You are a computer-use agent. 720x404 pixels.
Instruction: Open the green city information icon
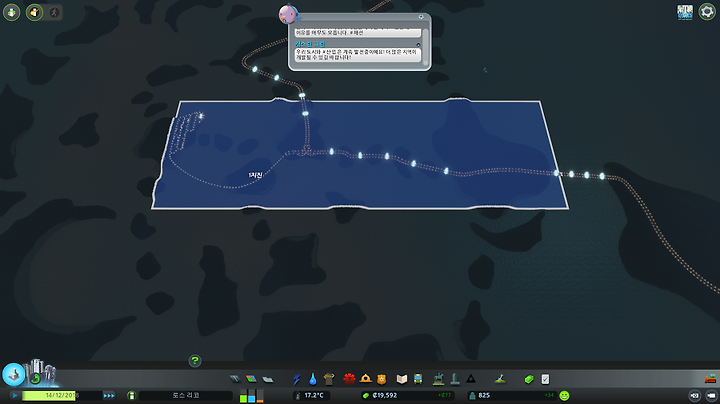point(131,395)
